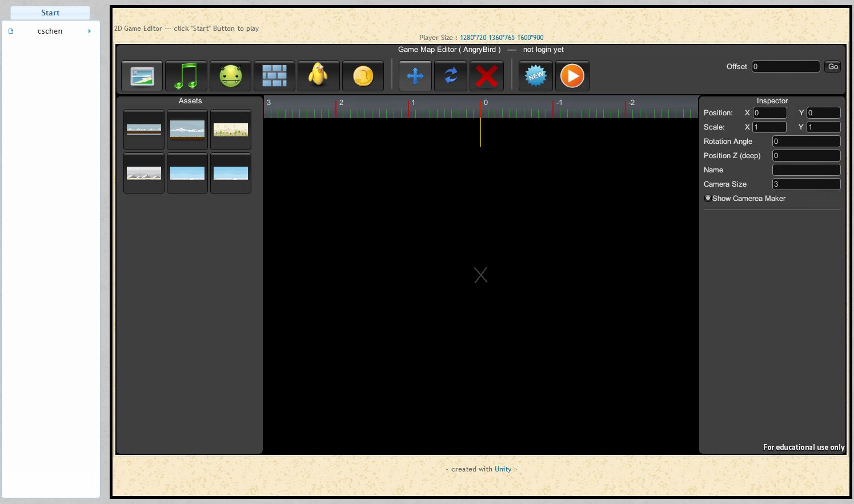The width and height of the screenshot is (854, 504).
Task: Select the yellow bird character icon
Action: [318, 76]
